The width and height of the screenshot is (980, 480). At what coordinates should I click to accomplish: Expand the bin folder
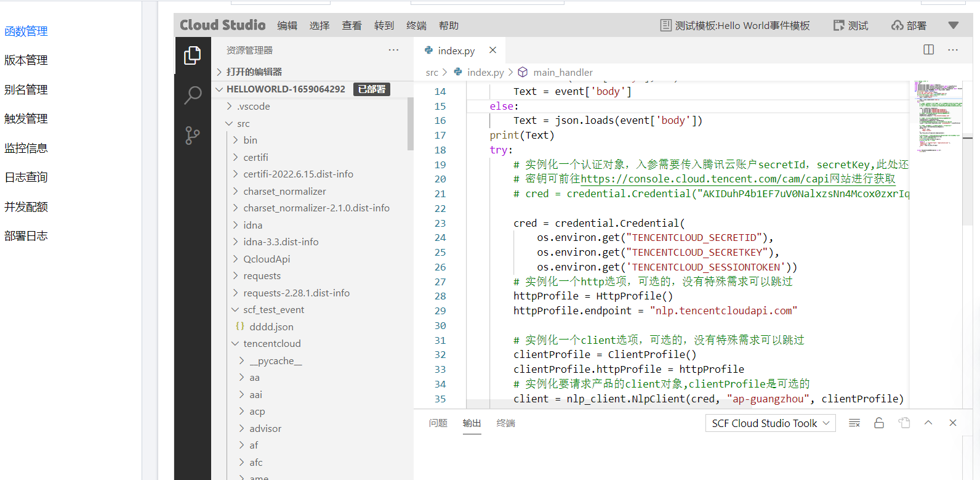tap(236, 140)
